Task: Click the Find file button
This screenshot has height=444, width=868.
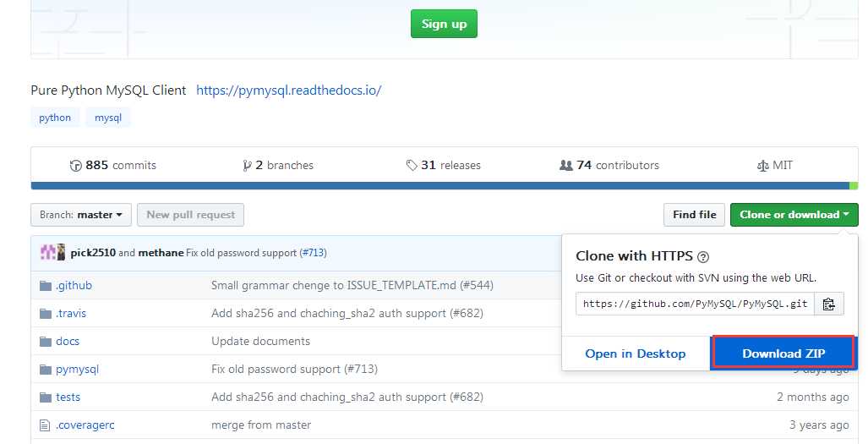Action: click(x=694, y=215)
